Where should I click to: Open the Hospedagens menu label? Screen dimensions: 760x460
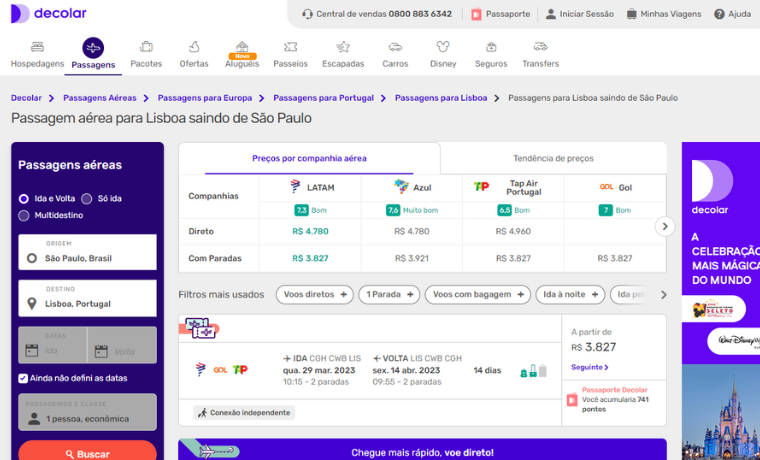pos(37,63)
